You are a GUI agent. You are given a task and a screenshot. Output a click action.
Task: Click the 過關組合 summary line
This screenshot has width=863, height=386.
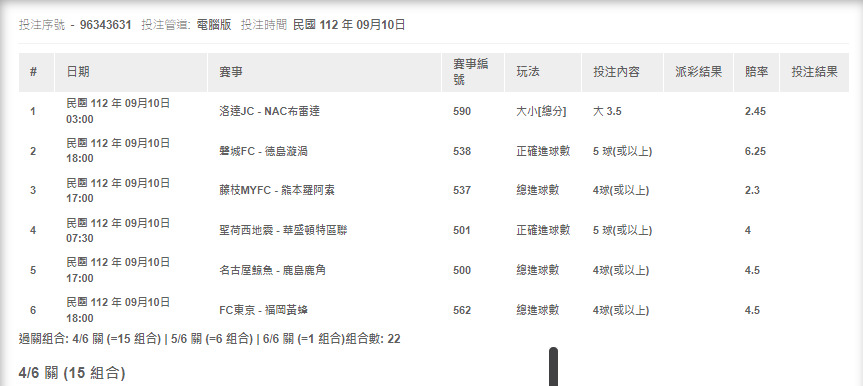pos(210,339)
